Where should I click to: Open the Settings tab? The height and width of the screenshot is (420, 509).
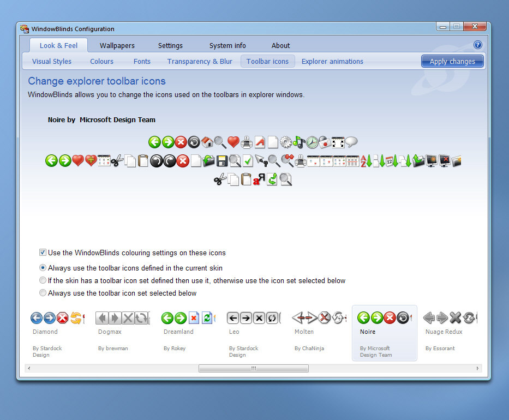click(x=170, y=45)
